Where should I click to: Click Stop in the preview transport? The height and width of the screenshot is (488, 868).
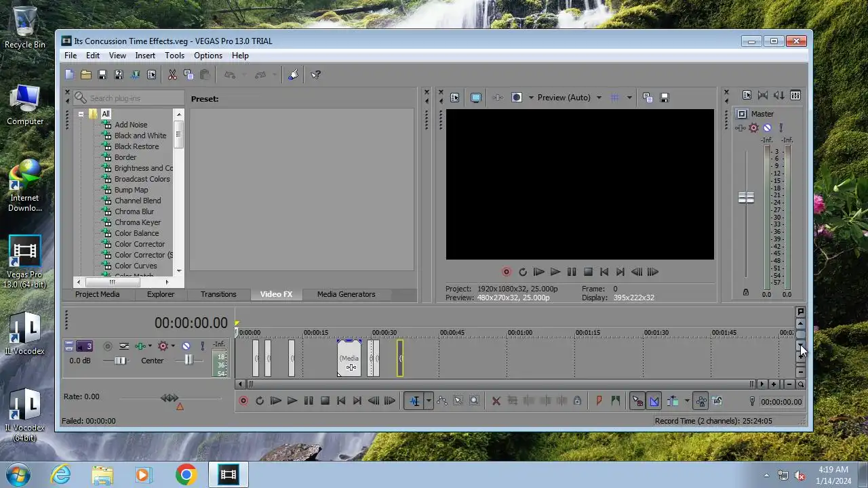[588, 272]
